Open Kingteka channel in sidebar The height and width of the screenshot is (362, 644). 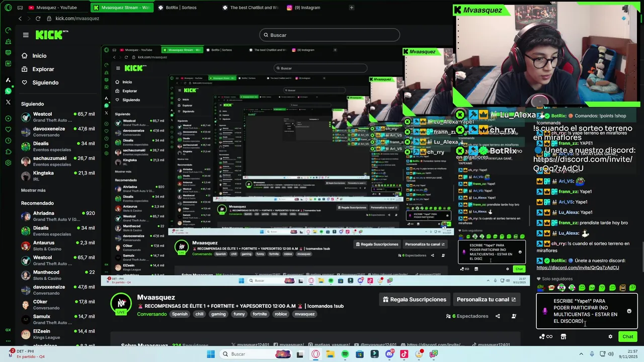(58, 176)
